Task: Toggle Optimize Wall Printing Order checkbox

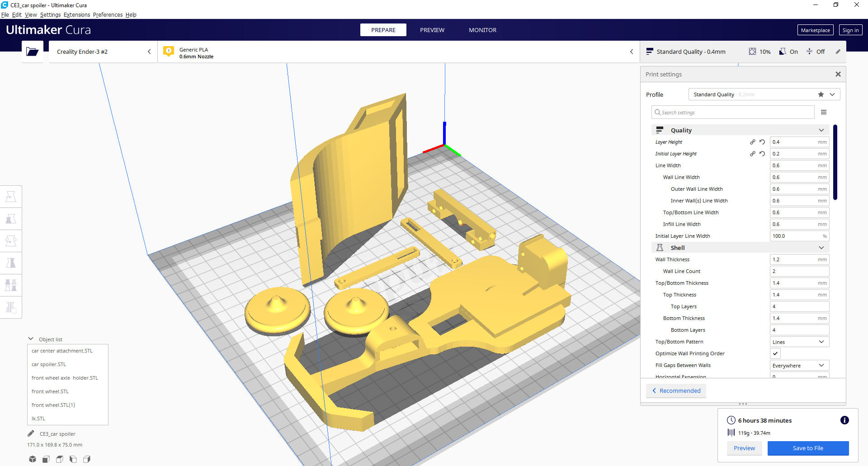Action: [x=775, y=353]
